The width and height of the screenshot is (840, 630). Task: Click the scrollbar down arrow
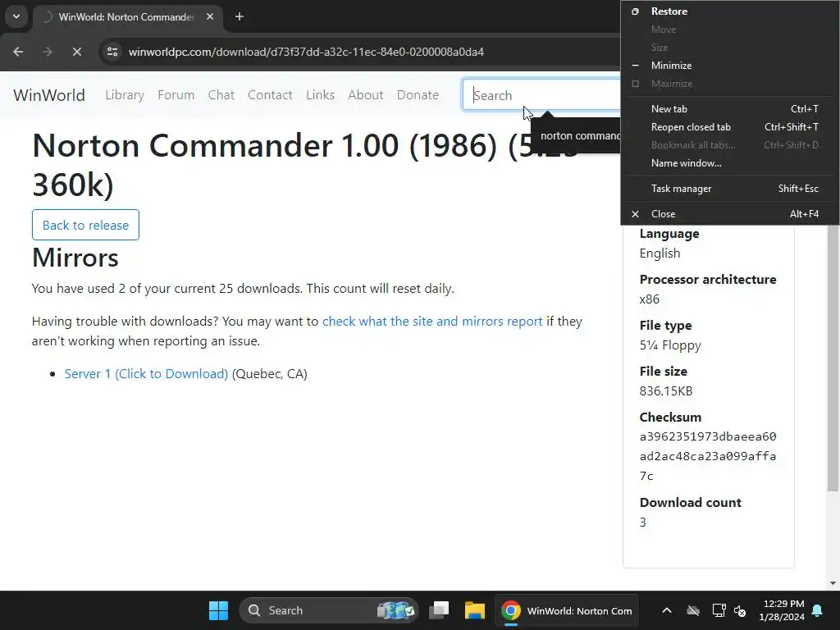tap(833, 583)
